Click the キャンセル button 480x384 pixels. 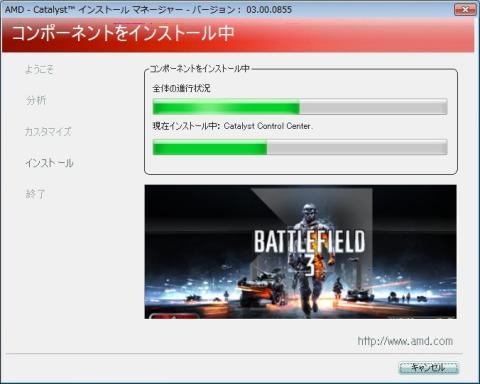[x=429, y=368]
